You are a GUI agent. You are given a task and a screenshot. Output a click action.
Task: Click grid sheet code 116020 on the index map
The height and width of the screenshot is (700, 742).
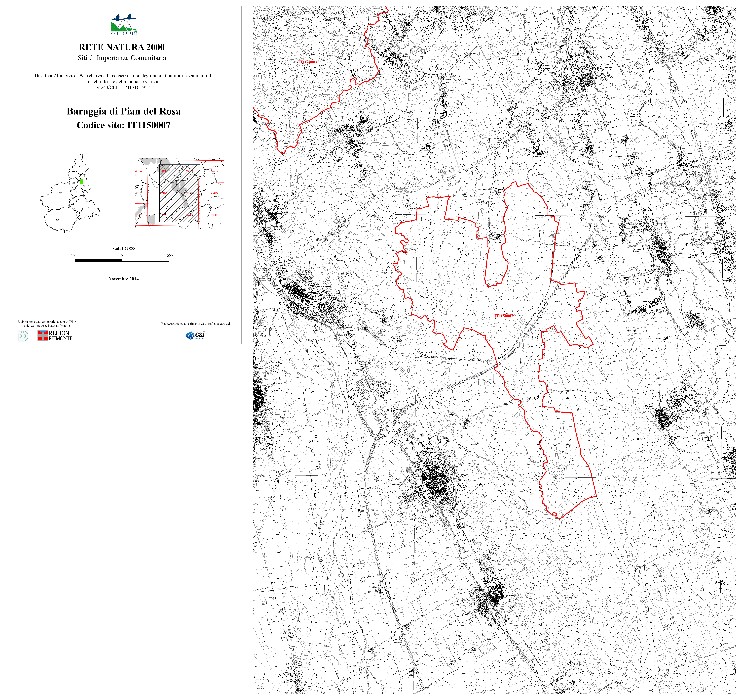tap(189, 215)
